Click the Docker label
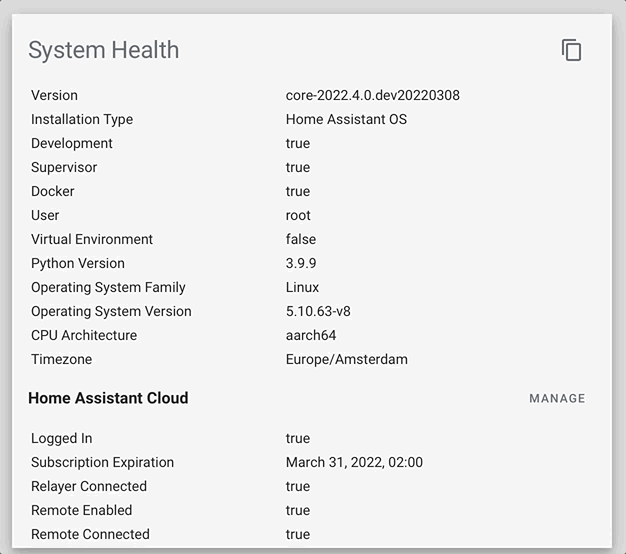The width and height of the screenshot is (626, 554). [x=53, y=191]
